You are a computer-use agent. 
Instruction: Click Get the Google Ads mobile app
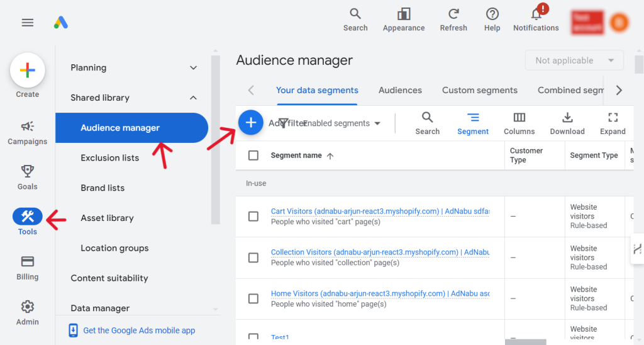(x=139, y=330)
